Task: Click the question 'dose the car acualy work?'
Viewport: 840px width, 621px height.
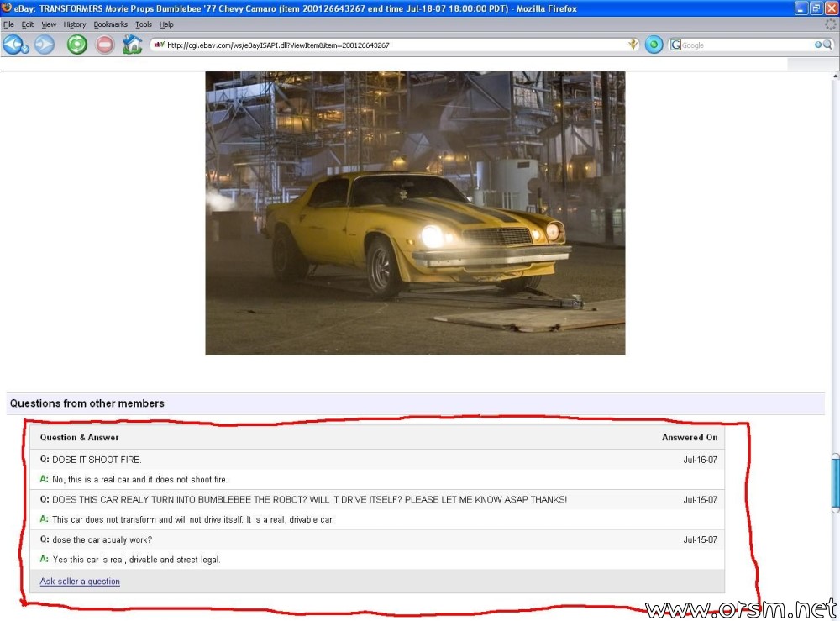Action: (x=102, y=540)
